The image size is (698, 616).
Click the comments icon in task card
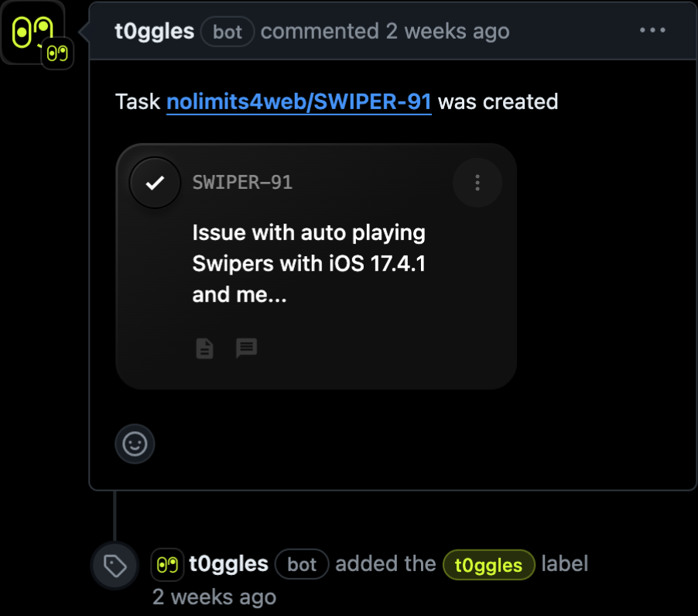coord(246,348)
